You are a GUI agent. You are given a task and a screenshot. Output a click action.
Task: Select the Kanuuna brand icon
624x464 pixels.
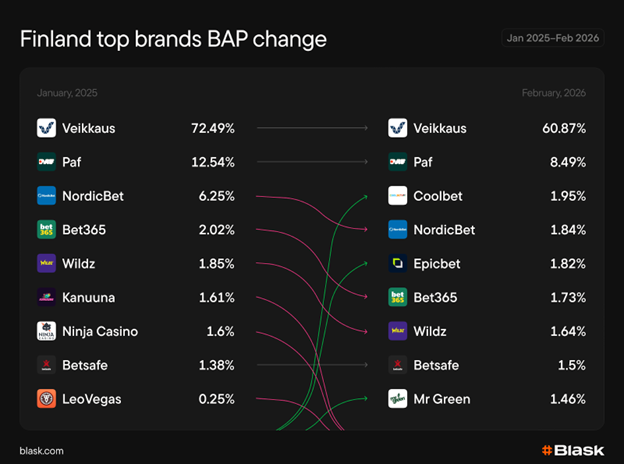pos(46,297)
